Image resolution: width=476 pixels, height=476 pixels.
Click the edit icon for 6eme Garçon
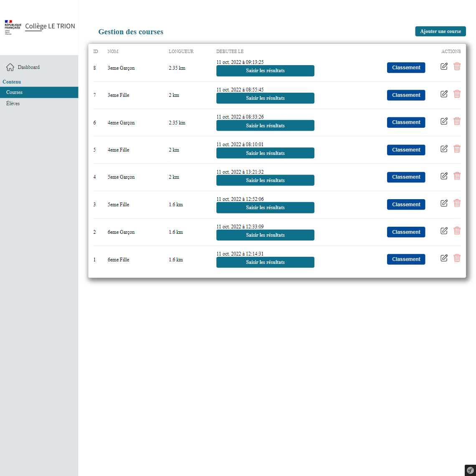444,230
